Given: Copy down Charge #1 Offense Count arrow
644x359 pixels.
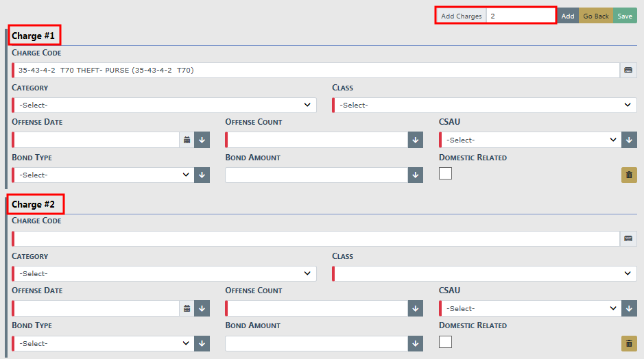Looking at the screenshot, I should point(416,140).
